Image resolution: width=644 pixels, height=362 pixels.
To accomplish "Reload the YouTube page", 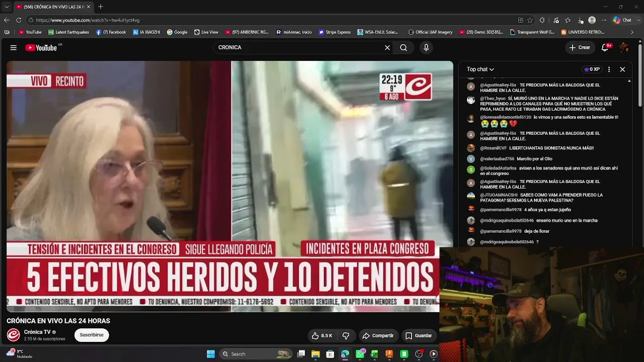I will click(19, 20).
